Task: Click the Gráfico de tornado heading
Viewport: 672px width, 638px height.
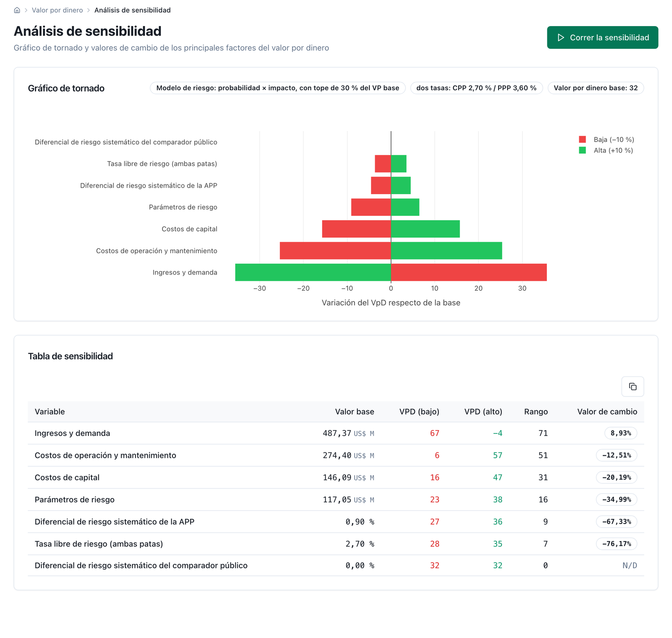Action: pyautogui.click(x=66, y=88)
